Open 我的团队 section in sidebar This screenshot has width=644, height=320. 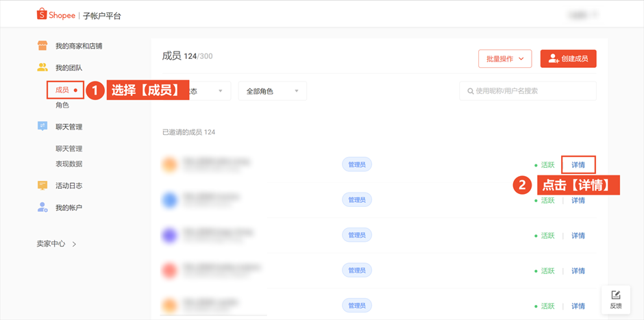point(69,68)
